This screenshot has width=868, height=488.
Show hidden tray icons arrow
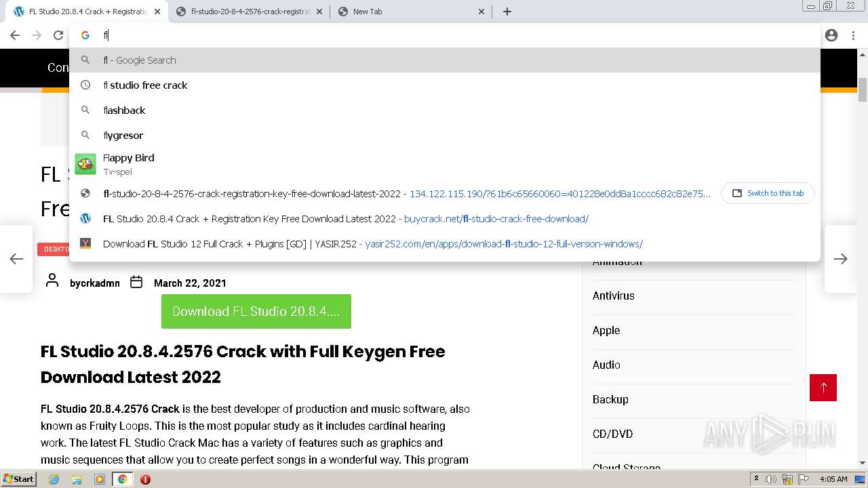(756, 479)
